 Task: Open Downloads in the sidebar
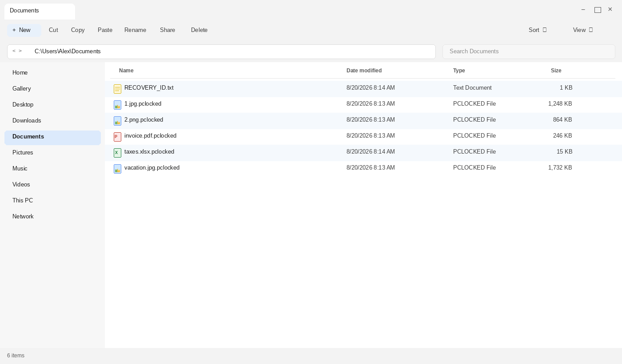point(52,121)
